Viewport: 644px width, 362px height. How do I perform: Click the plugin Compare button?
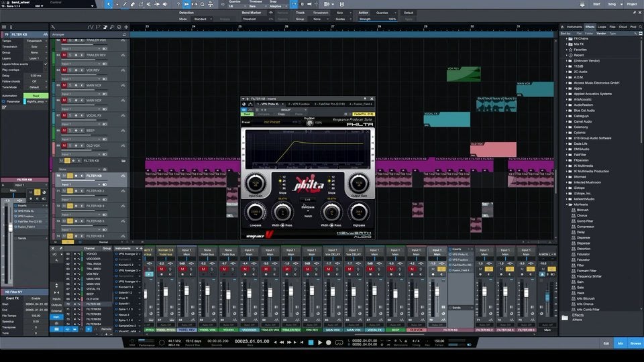(264, 114)
